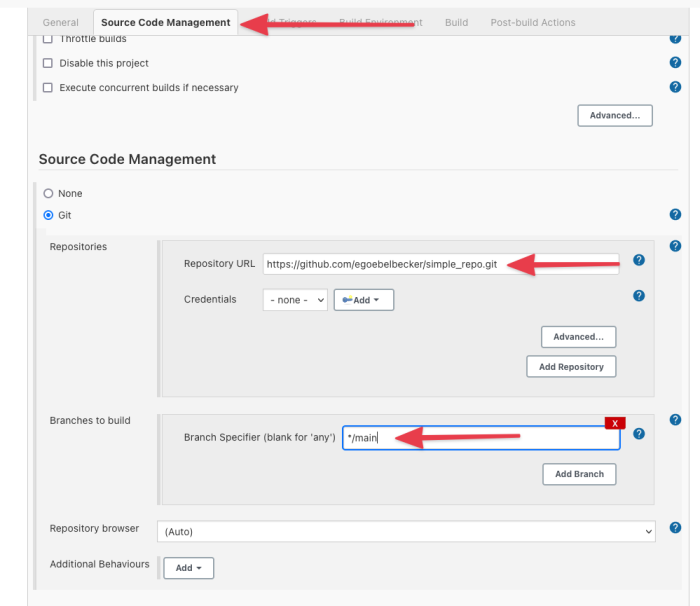The height and width of the screenshot is (606, 700).
Task: Delete the branch specifier with red X
Action: (615, 423)
